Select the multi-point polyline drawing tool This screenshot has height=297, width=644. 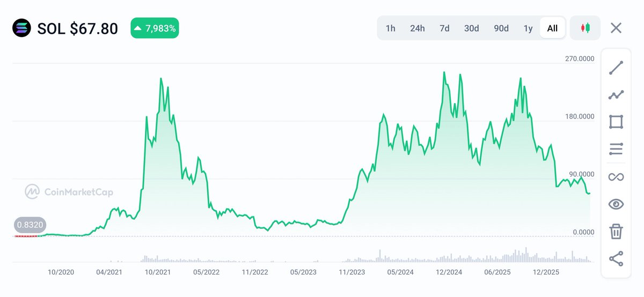click(616, 95)
